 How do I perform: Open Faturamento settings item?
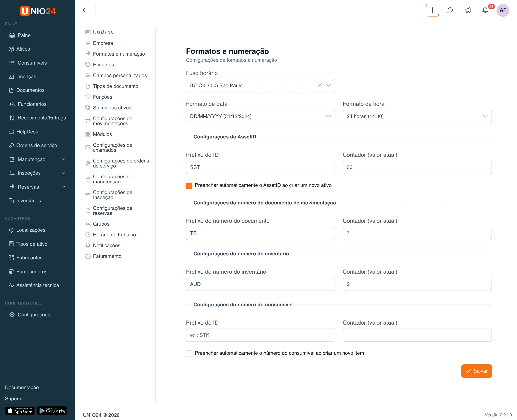tap(107, 256)
